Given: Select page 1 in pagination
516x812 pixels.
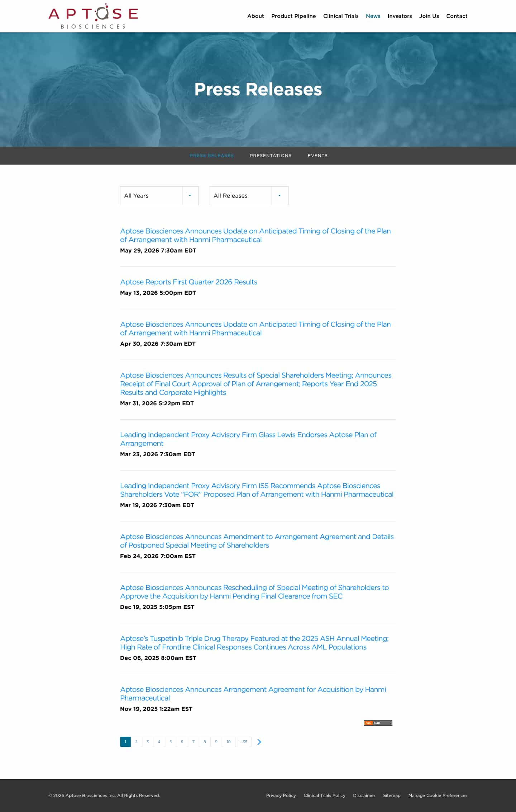Looking at the screenshot, I should pyautogui.click(x=125, y=742).
